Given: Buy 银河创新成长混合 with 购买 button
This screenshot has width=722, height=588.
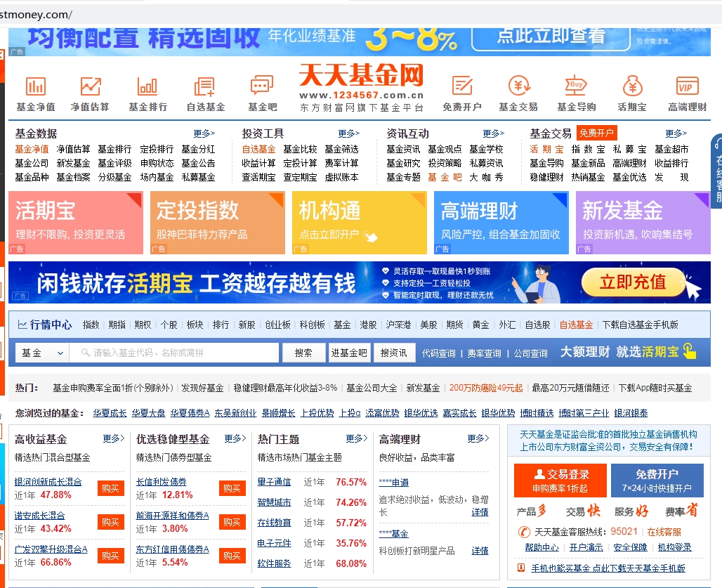Looking at the screenshot, I should [110, 488].
